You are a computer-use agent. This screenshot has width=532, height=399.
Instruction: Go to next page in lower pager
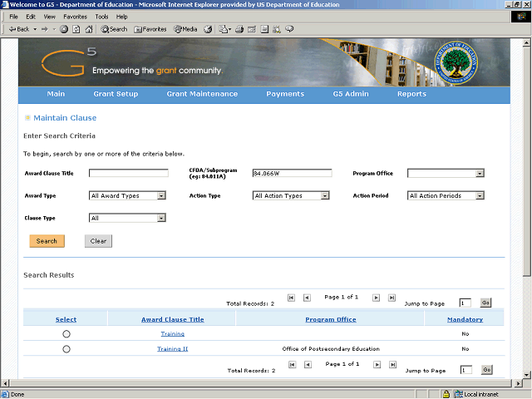(x=377, y=364)
